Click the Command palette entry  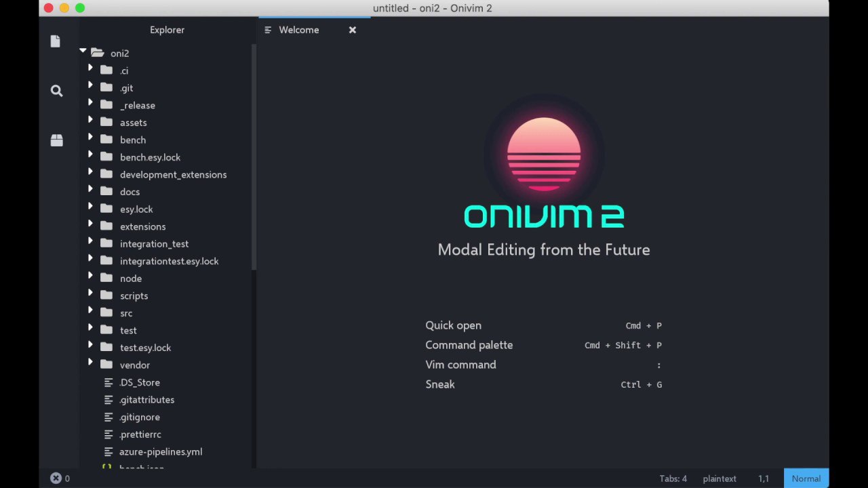(543, 345)
